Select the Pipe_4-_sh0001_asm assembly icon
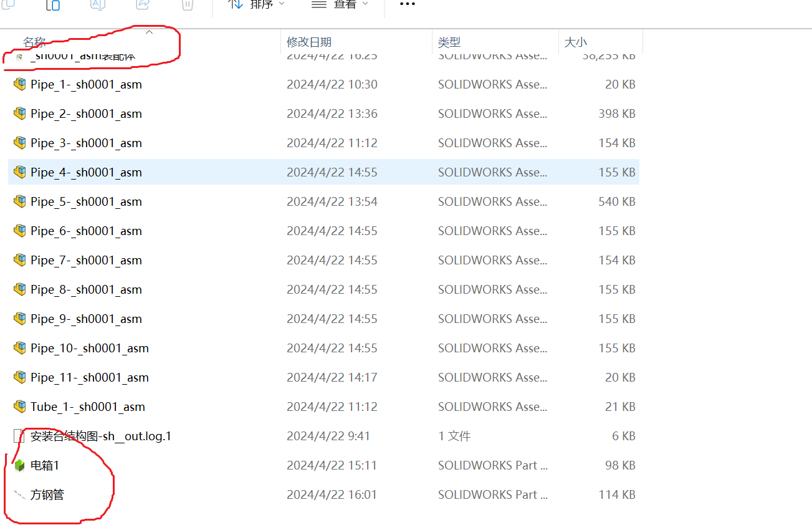 [x=20, y=172]
